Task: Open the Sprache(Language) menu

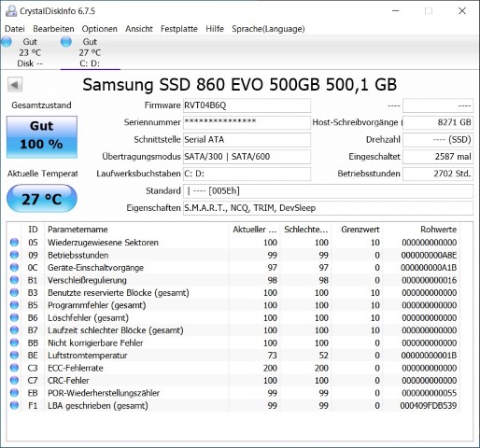Action: click(x=268, y=29)
